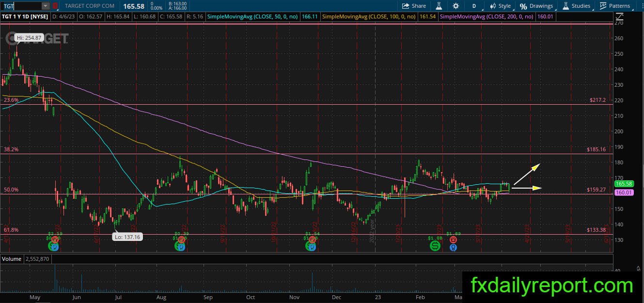Click the Aug label on time axis

[161, 298]
